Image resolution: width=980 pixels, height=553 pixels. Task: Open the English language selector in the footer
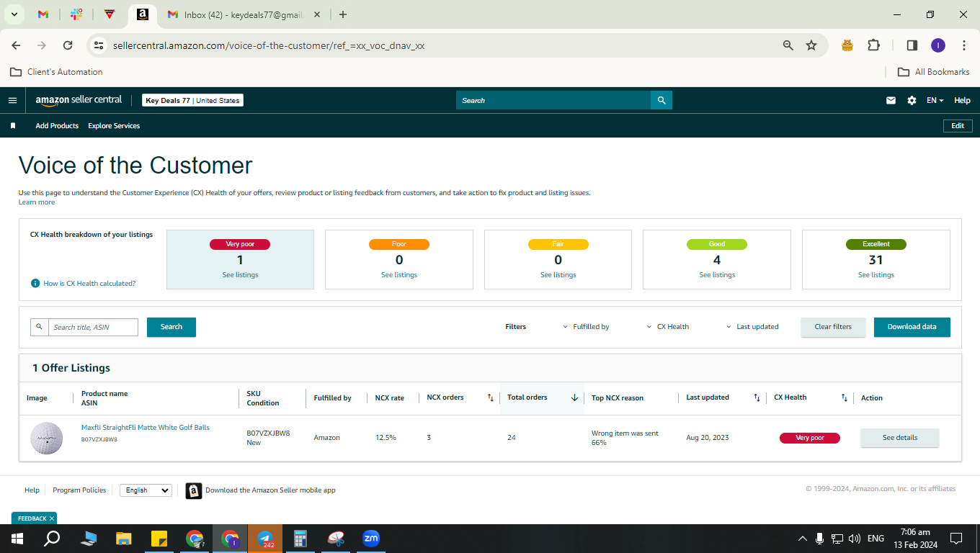click(146, 490)
